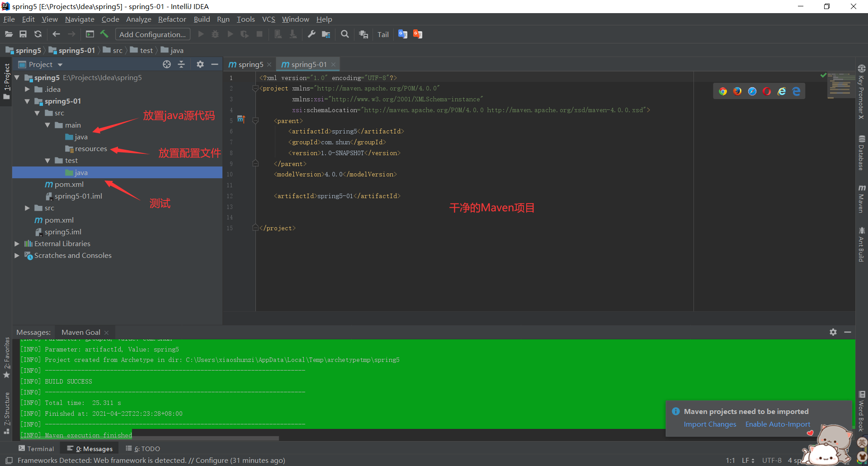
Task: Open the Terminal tool tab
Action: click(36, 448)
